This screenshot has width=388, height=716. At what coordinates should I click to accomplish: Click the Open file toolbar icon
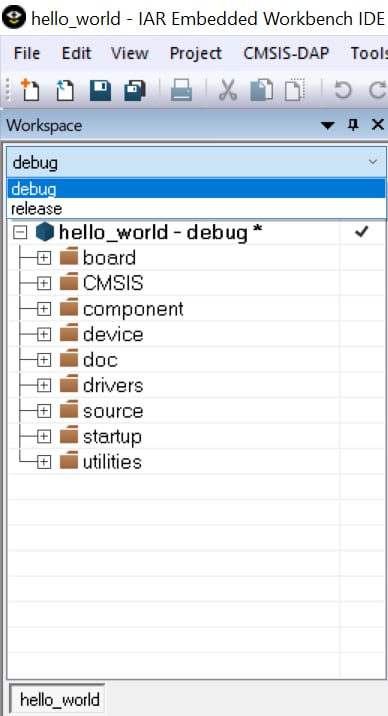coord(65,90)
